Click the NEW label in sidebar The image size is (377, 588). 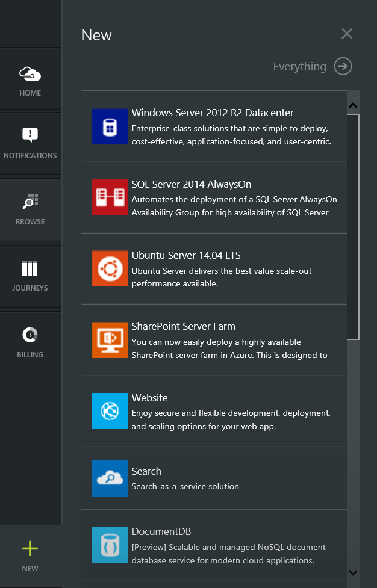pos(30,569)
